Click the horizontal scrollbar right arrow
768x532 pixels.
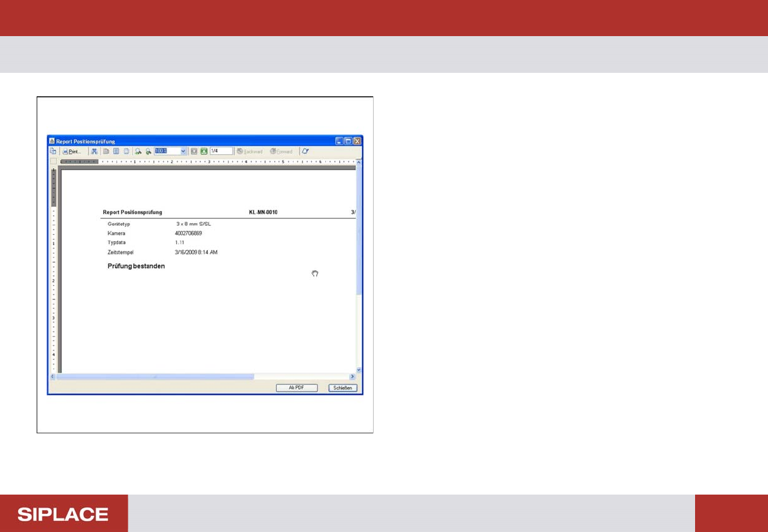click(352, 377)
